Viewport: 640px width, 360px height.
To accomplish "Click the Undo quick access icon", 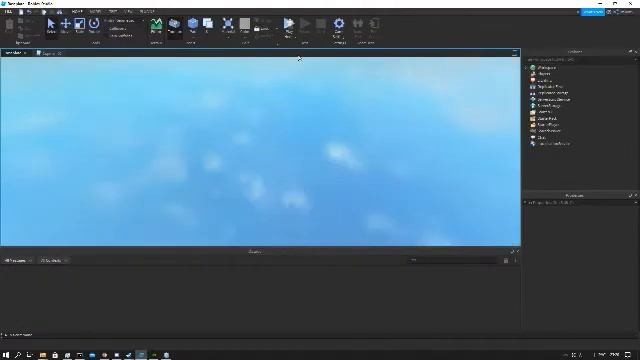I will point(29,12).
